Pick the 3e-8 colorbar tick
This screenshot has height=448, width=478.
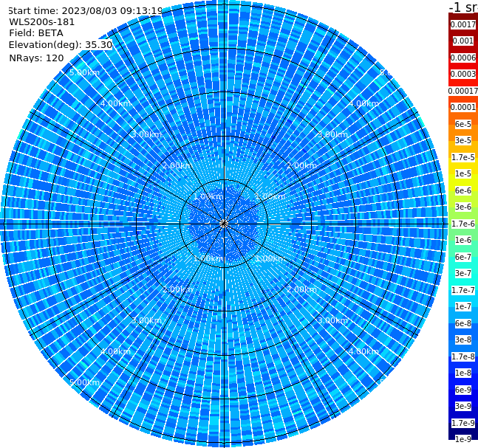(463, 340)
